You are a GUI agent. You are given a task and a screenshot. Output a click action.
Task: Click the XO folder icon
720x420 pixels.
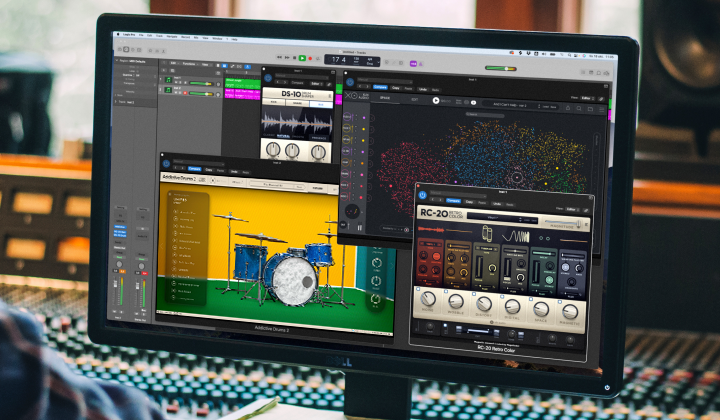tap(590, 109)
